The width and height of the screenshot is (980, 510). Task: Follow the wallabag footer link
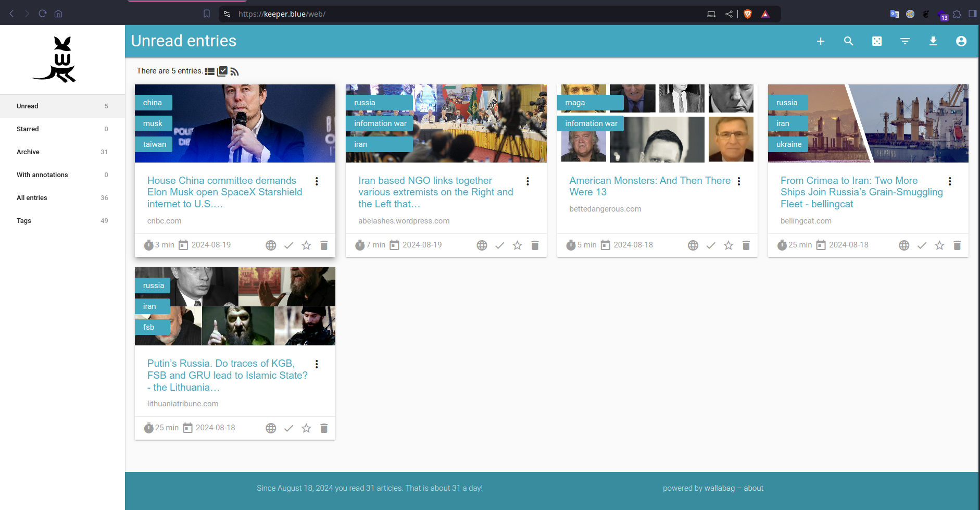pos(720,488)
